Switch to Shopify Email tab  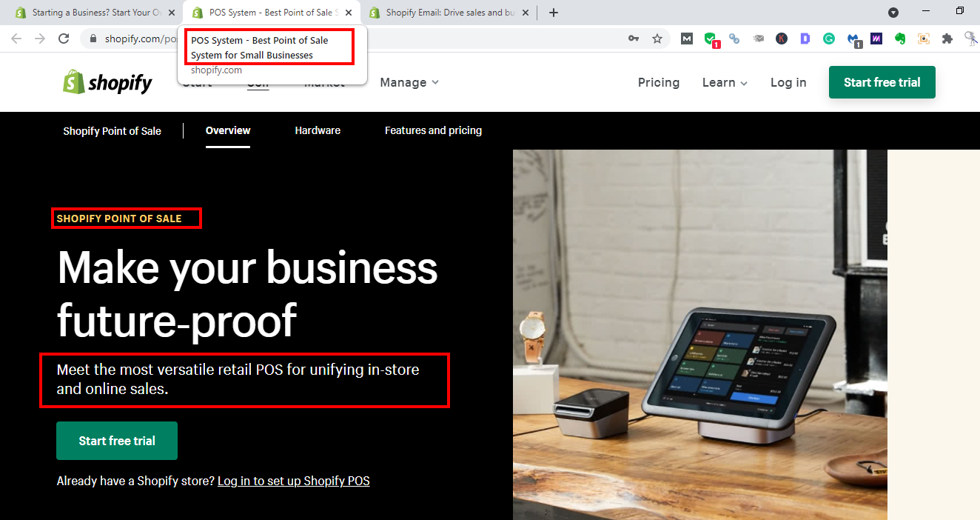point(448,13)
